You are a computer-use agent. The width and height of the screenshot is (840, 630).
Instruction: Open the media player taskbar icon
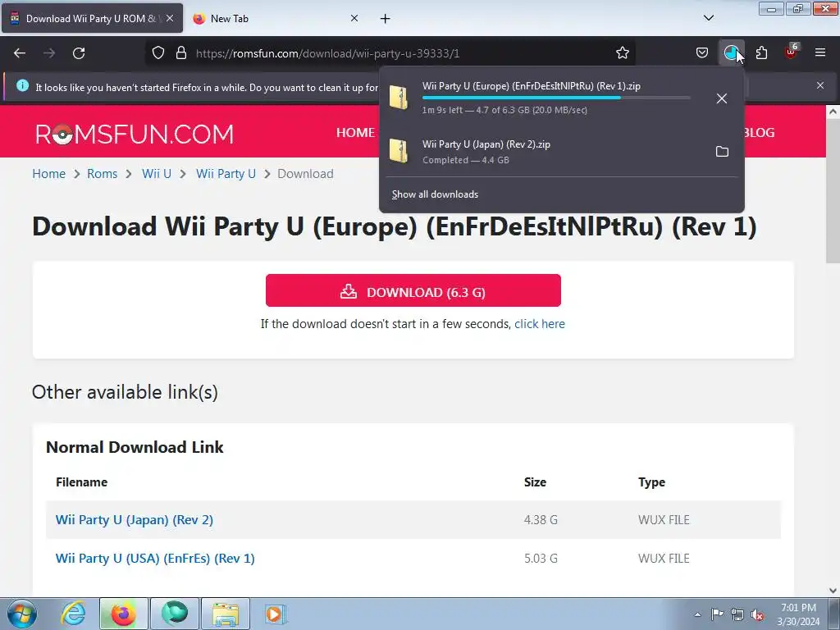click(276, 614)
